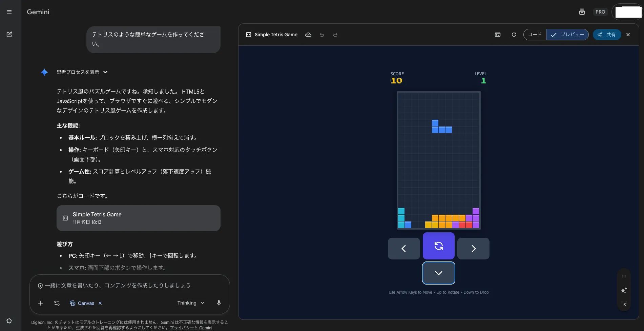The image size is (644, 331).
Task: Select the プレビュー view toggle
Action: click(x=567, y=35)
